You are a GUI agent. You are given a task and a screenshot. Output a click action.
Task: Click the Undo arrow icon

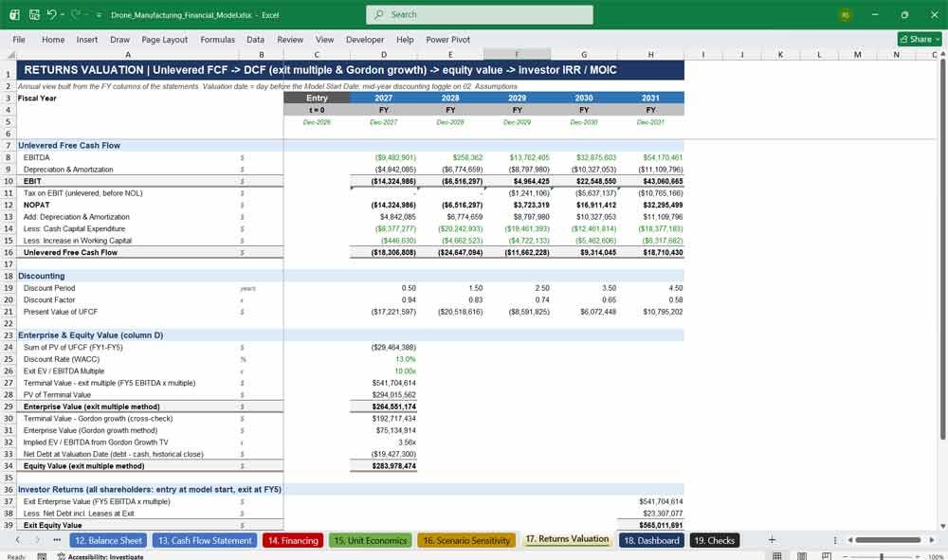(51, 14)
